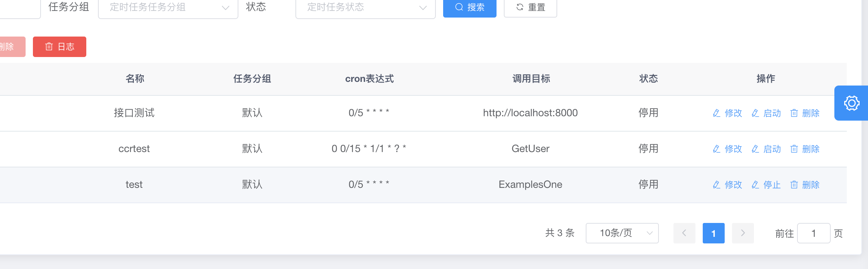Click 启动 for the ccrtest row
This screenshot has height=269, width=868.
[x=766, y=149]
